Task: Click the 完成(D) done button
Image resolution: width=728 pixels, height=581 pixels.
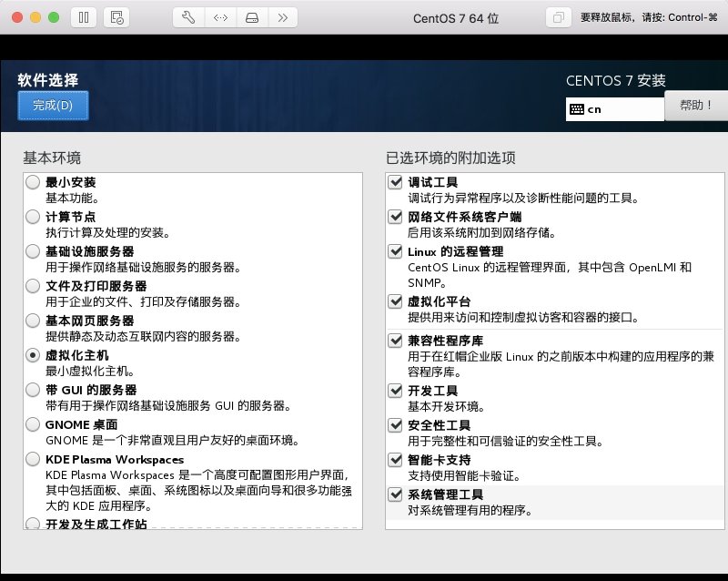Action: 53,106
